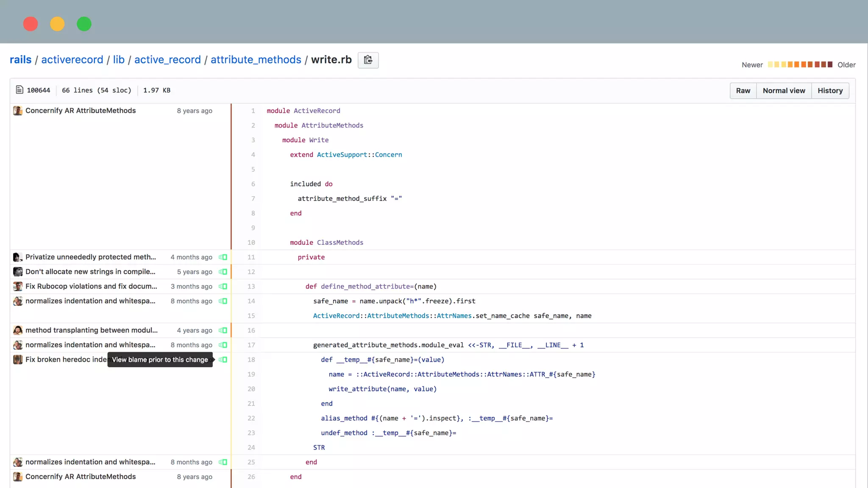Screen dimensions: 868x488
Task: Copy file path with clipboard icon
Action: [x=368, y=60]
